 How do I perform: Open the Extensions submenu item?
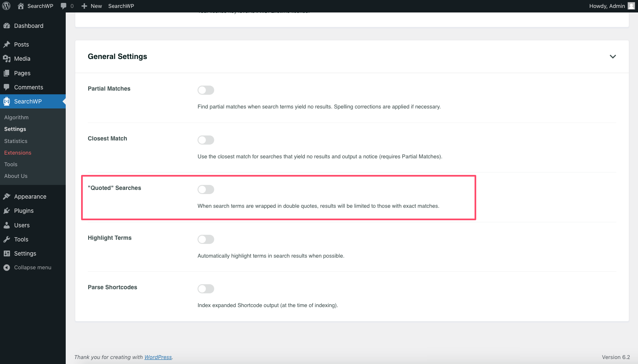click(17, 152)
